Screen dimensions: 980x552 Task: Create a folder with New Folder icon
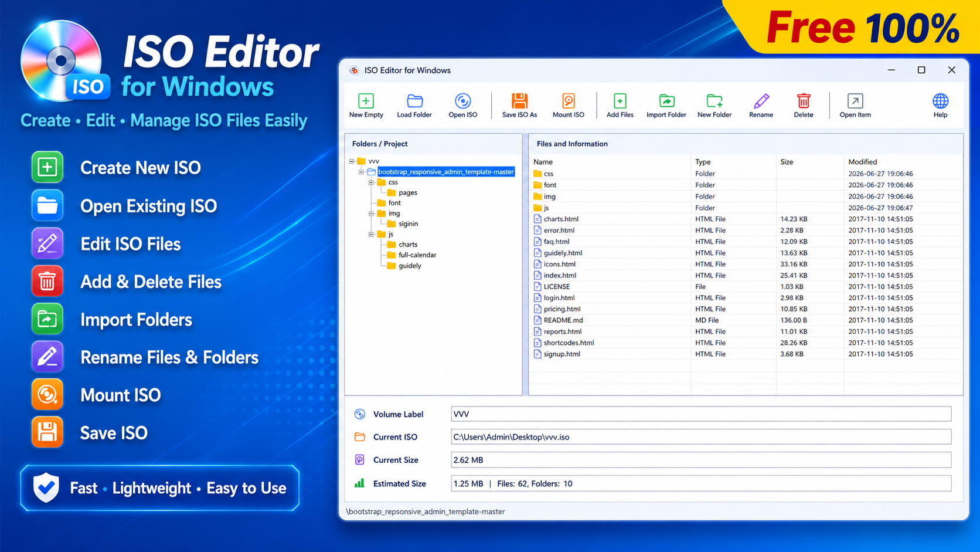[x=714, y=101]
